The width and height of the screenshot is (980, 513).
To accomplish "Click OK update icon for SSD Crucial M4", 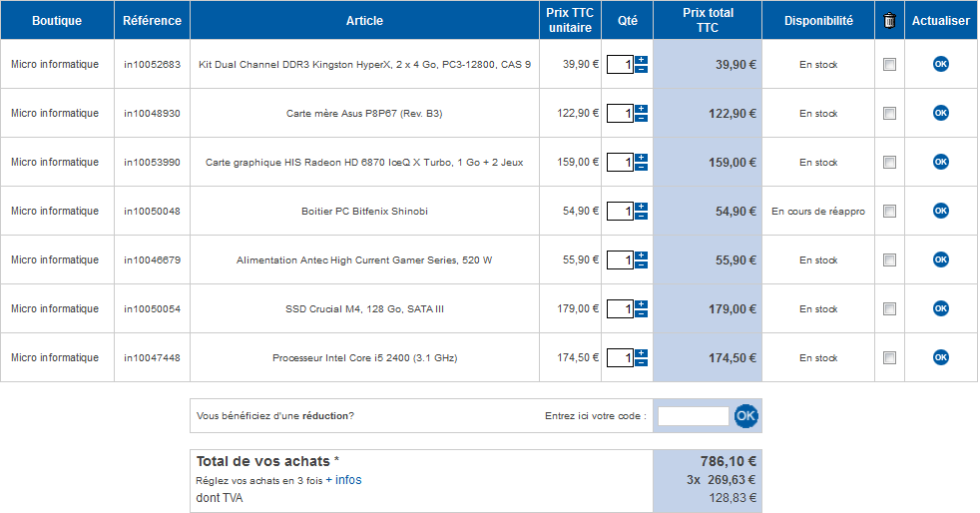I will 940,308.
